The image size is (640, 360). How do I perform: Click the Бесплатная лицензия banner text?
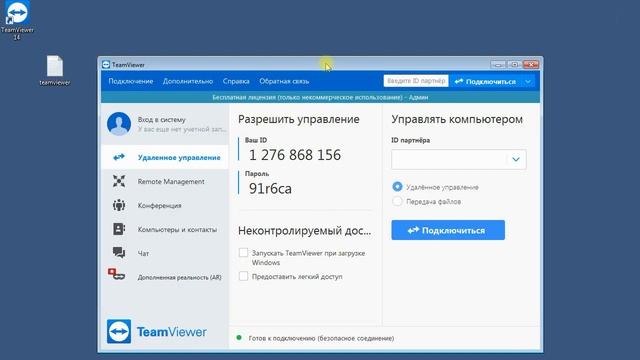tap(320, 97)
